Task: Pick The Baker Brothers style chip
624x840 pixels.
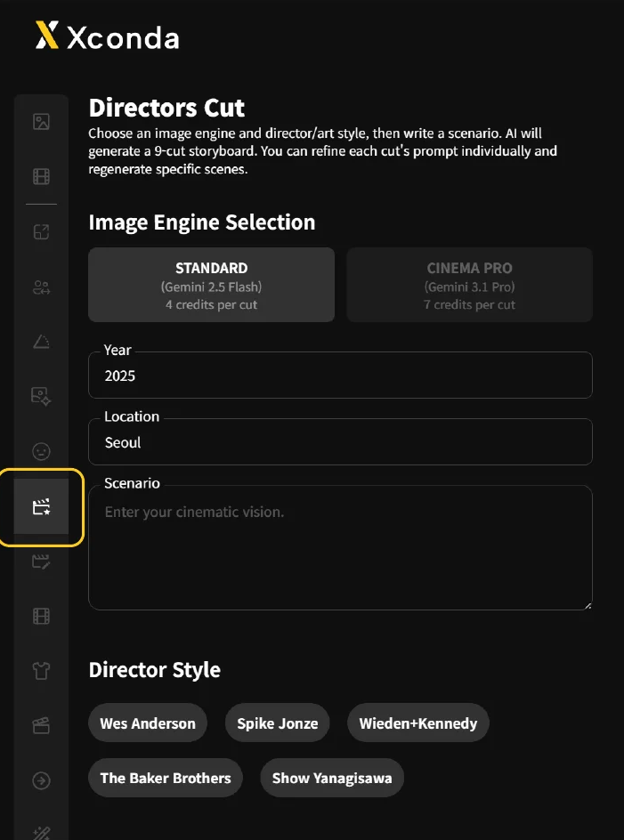Action: 166,778
